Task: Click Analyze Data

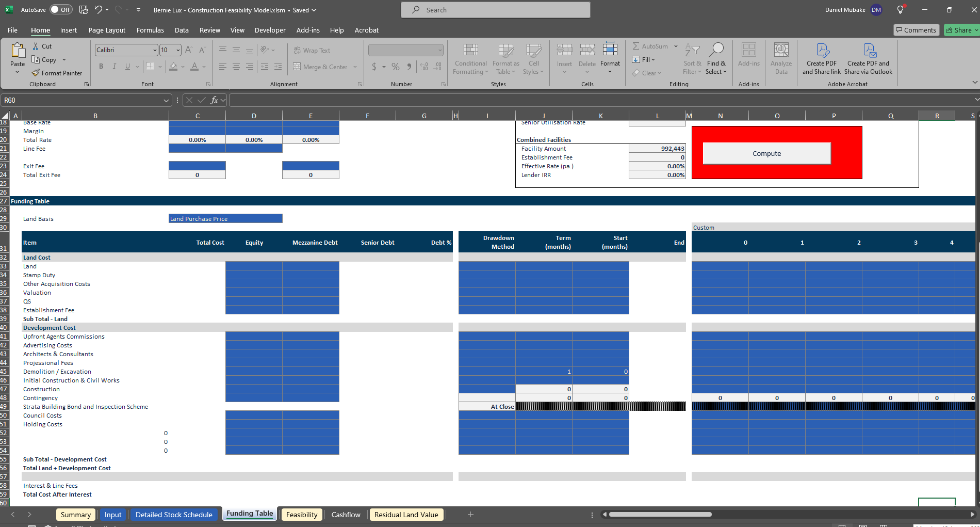Action: coord(781,59)
